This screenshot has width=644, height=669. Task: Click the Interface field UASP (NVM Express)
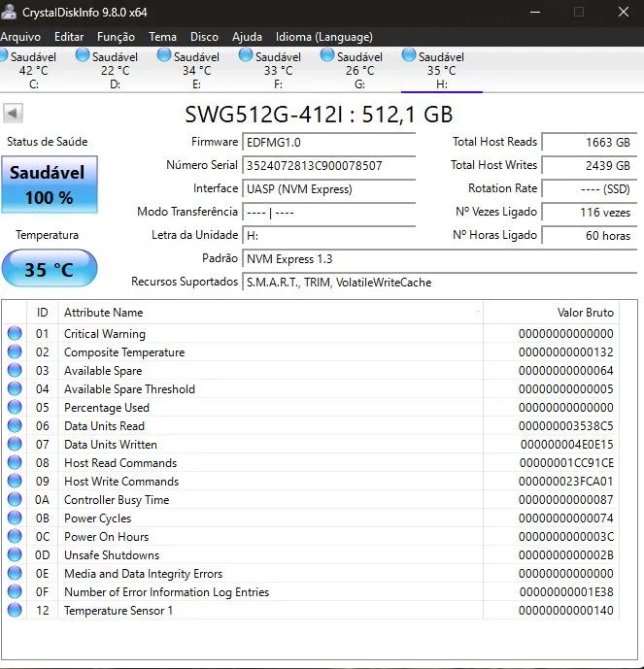tap(328, 189)
